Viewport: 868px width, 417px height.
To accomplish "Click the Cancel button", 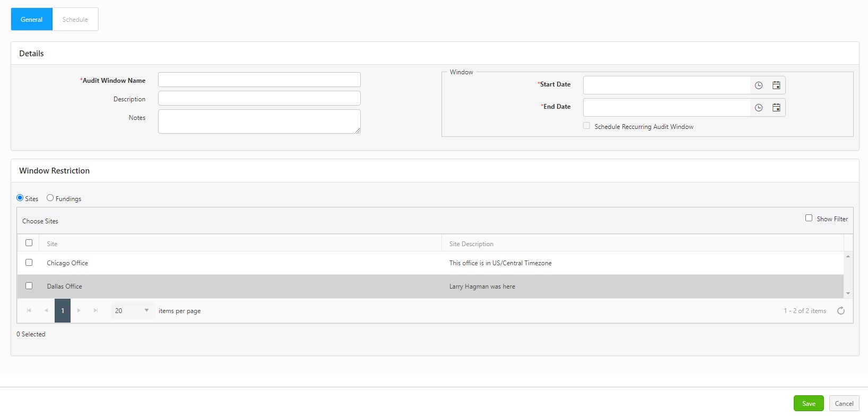I will click(x=844, y=404).
